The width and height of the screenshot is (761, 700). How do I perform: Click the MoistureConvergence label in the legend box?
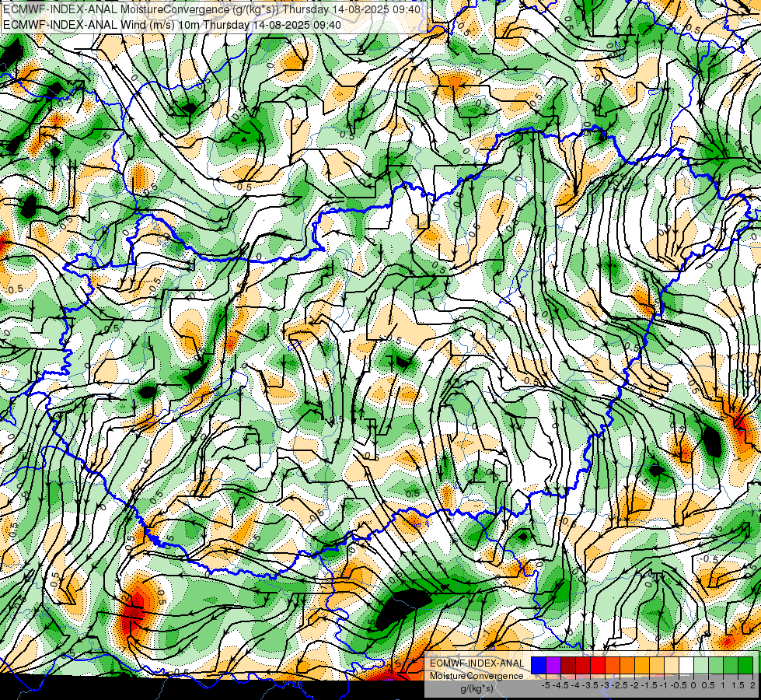(x=476, y=676)
